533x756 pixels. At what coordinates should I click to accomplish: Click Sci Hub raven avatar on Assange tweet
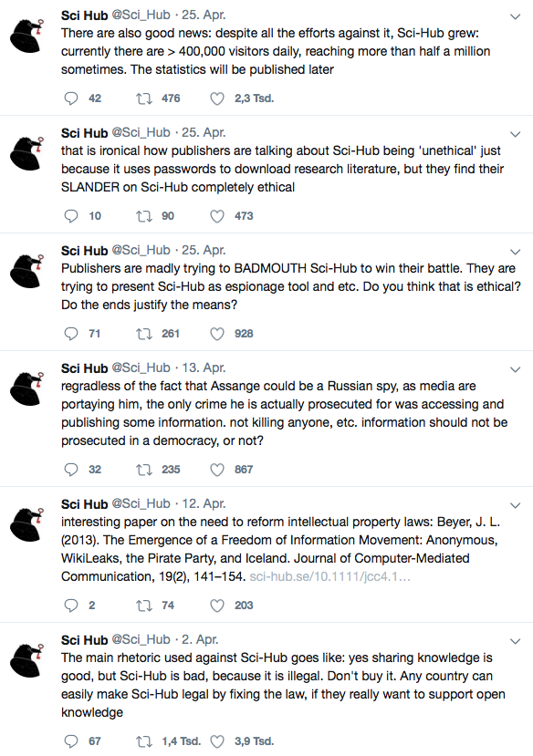click(26, 388)
